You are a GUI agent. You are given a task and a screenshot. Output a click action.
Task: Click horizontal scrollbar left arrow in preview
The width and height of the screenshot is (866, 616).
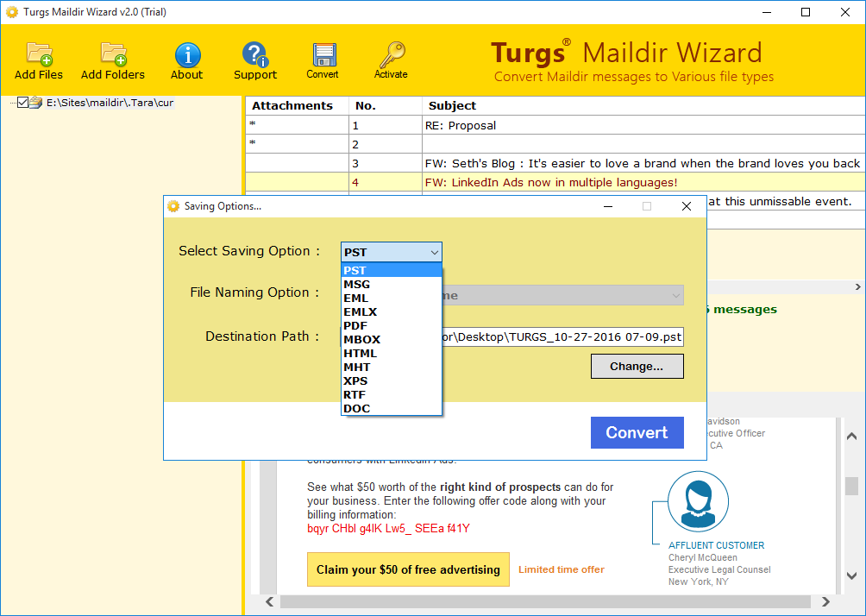click(x=269, y=601)
